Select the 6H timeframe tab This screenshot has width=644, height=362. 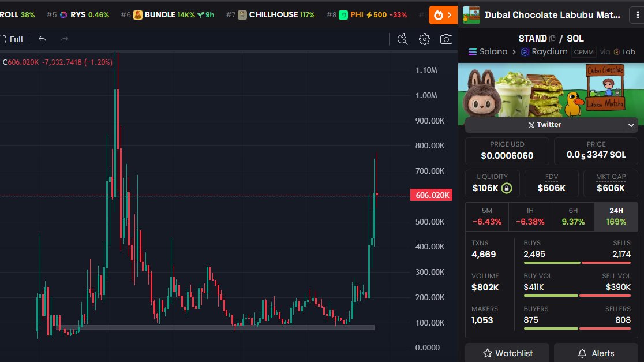(573, 217)
